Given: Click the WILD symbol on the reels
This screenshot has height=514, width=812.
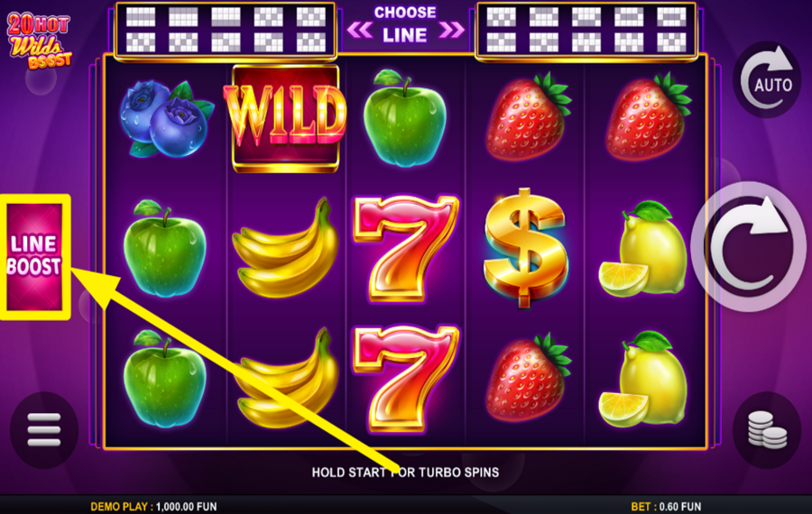Looking at the screenshot, I should point(285,118).
